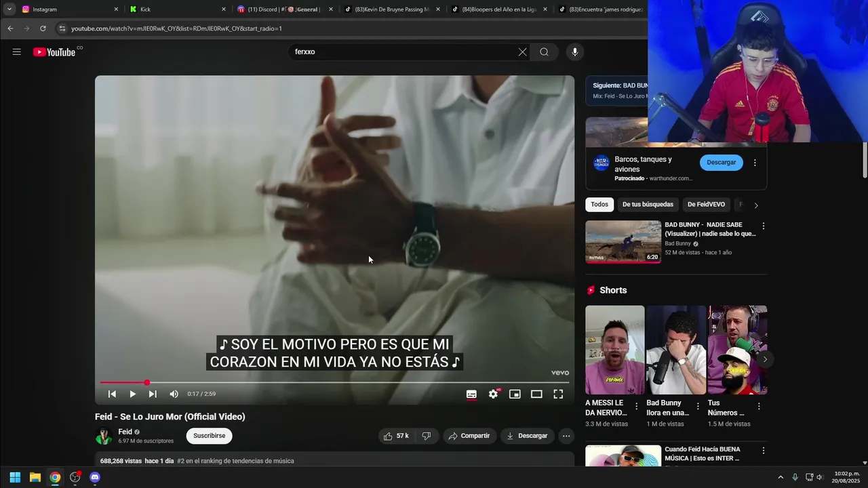
Task: Open the Feid channel name link
Action: pos(125,432)
